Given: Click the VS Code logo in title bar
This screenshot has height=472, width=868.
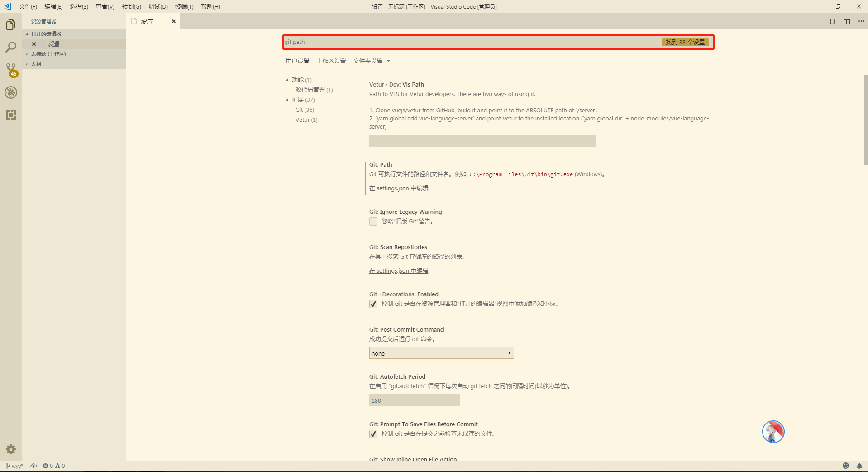Looking at the screenshot, I should pyautogui.click(x=8, y=6).
